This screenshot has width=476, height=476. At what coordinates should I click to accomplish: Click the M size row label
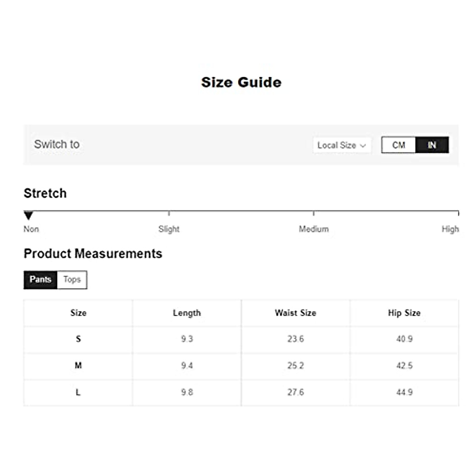click(78, 366)
